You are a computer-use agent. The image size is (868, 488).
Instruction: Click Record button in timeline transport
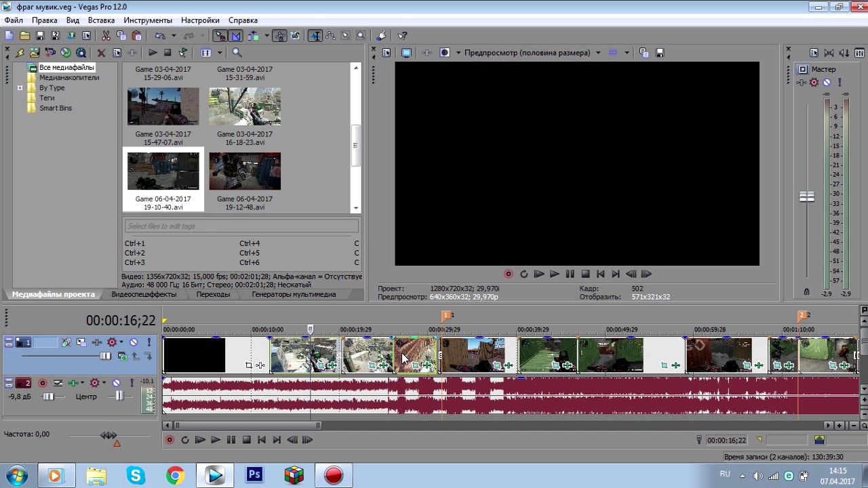pyautogui.click(x=170, y=440)
